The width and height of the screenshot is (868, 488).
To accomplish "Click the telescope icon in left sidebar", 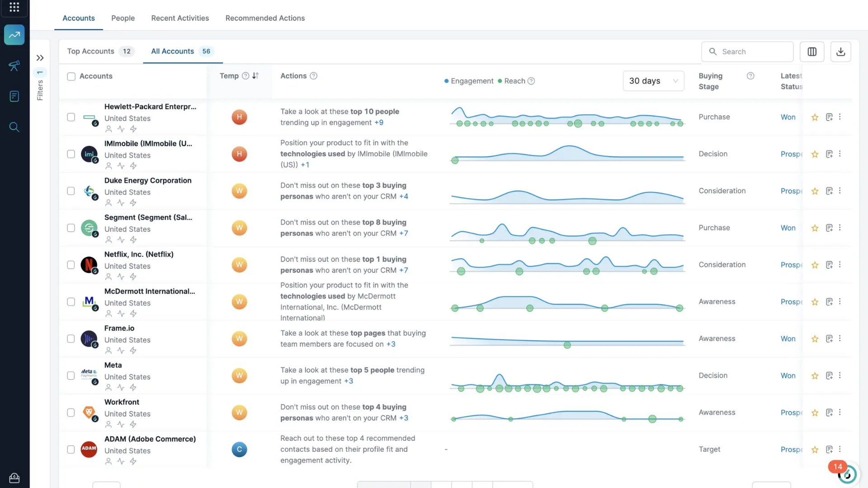I will 14,66.
